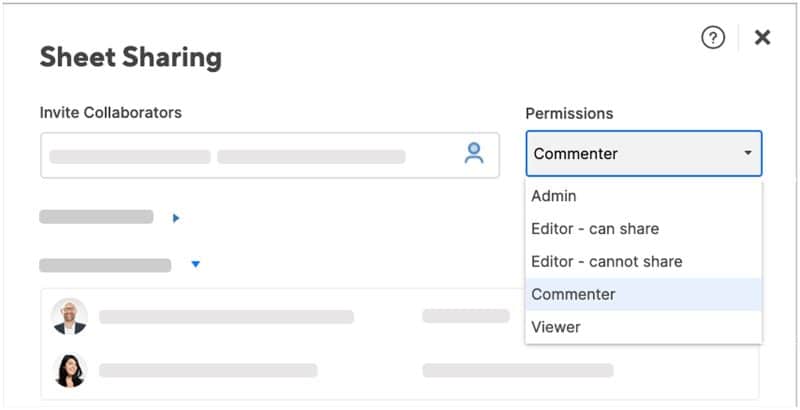Click the Permissions dropdown arrow
Image resolution: width=800 pixels, height=410 pixels.
[748, 153]
